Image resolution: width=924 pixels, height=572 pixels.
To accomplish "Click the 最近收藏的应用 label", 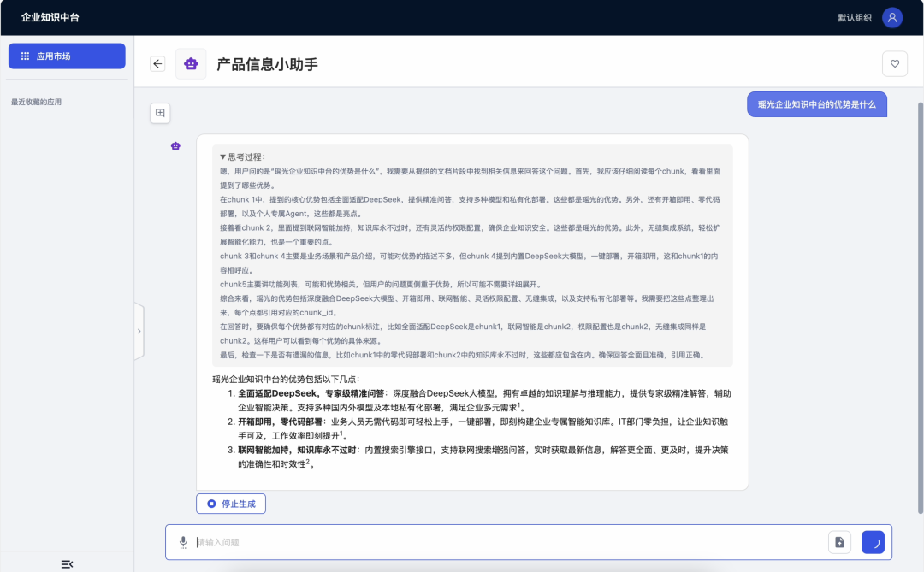I will pos(36,102).
